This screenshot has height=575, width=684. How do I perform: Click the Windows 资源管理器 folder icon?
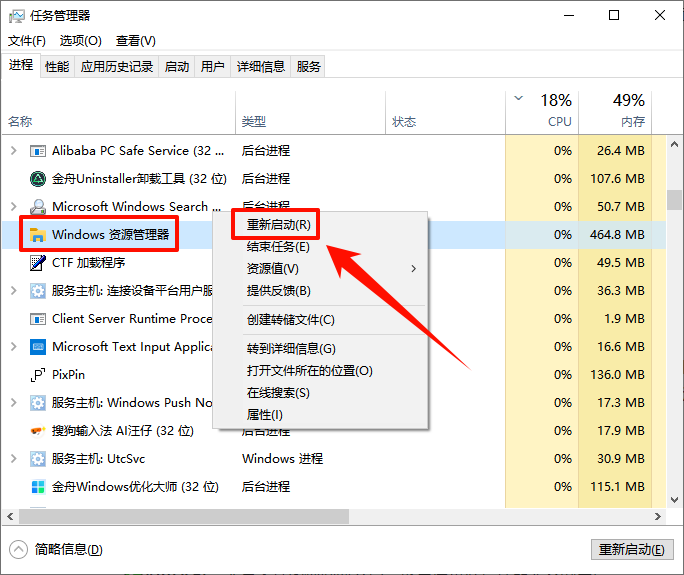pyautogui.click(x=38, y=235)
